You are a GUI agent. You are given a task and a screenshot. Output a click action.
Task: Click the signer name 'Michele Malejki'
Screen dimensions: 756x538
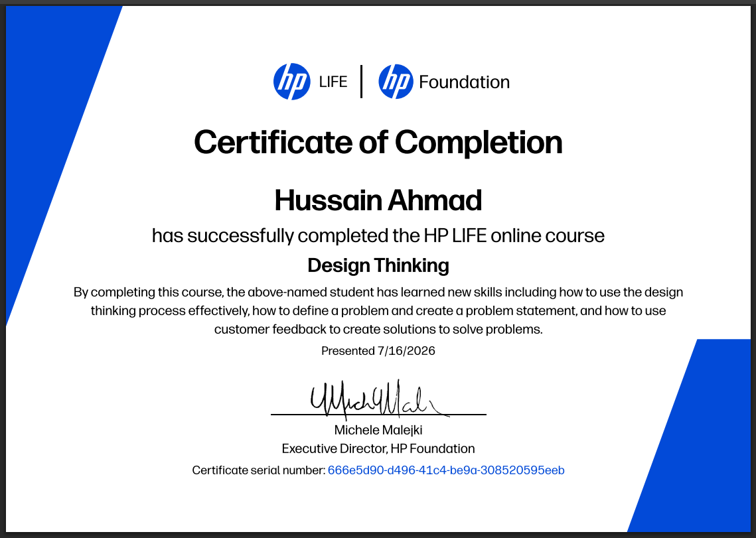tap(378, 429)
